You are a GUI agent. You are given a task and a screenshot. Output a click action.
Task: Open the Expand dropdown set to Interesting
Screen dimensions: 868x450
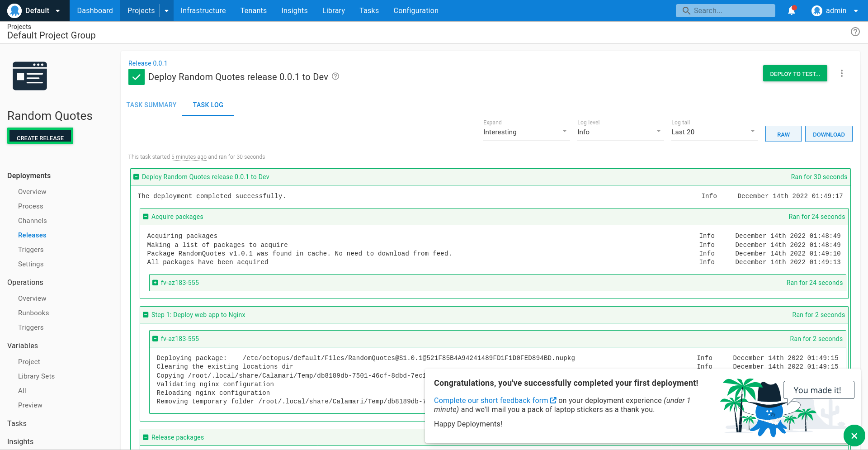pos(526,132)
